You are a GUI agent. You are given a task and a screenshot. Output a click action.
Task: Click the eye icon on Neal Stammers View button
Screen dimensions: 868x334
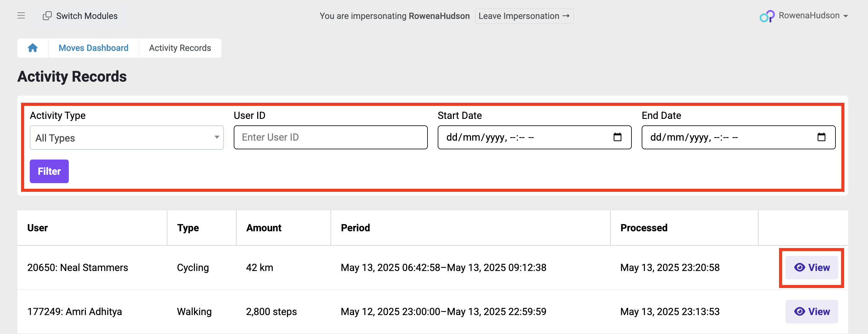pos(799,268)
